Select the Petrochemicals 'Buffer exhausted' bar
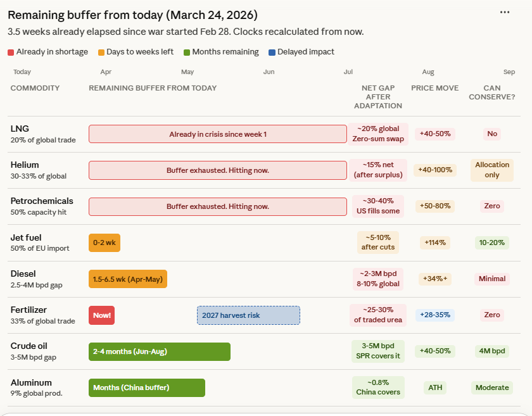This screenshot has width=532, height=416. [x=217, y=206]
